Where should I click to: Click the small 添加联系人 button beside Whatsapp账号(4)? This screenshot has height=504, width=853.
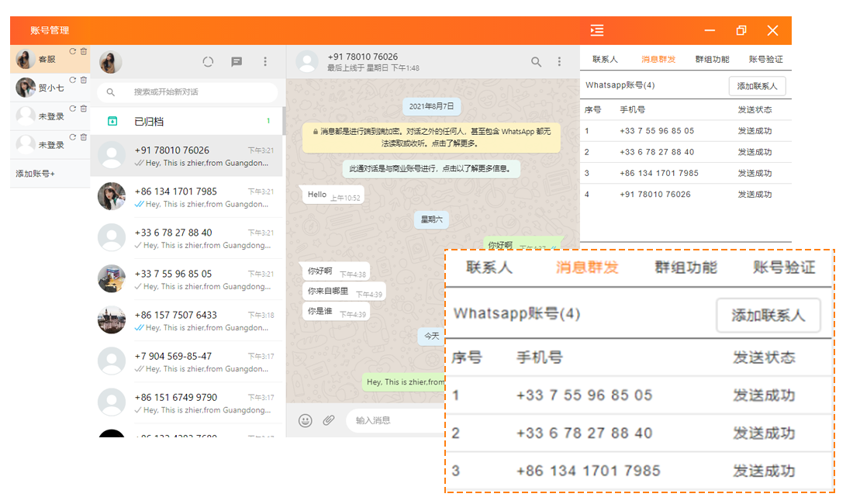[x=758, y=86]
